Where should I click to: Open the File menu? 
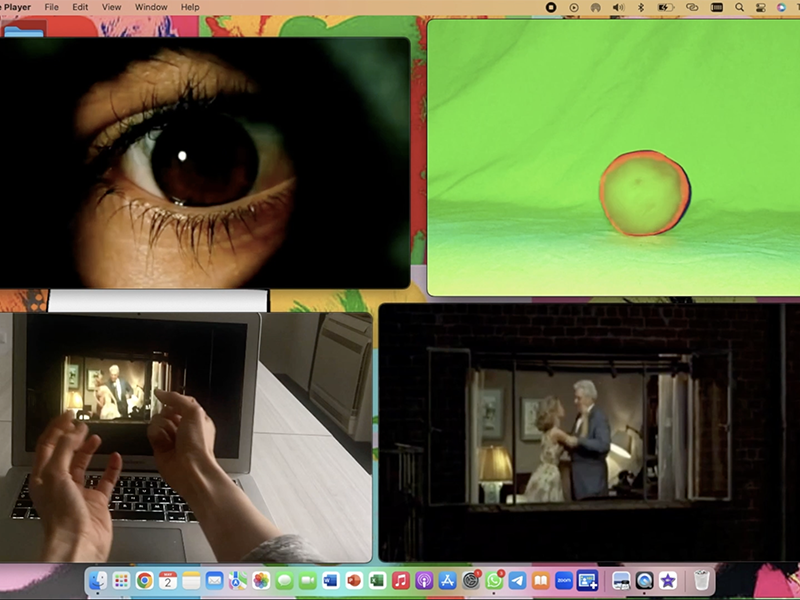[52, 7]
